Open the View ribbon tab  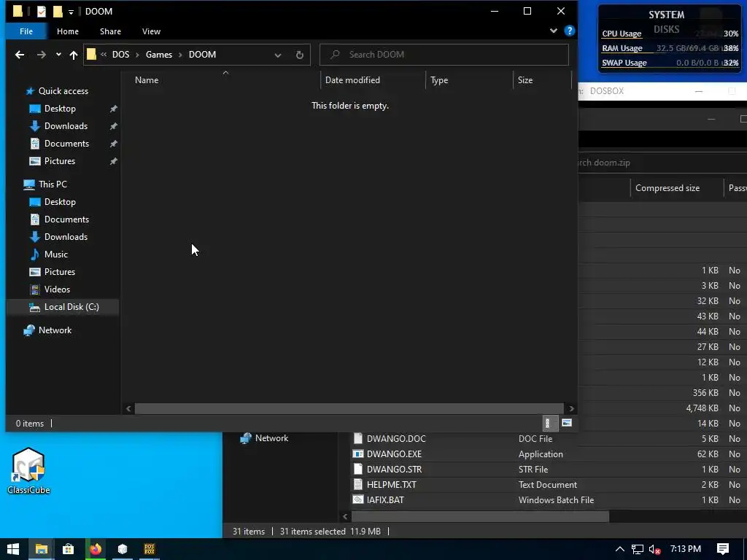151,31
